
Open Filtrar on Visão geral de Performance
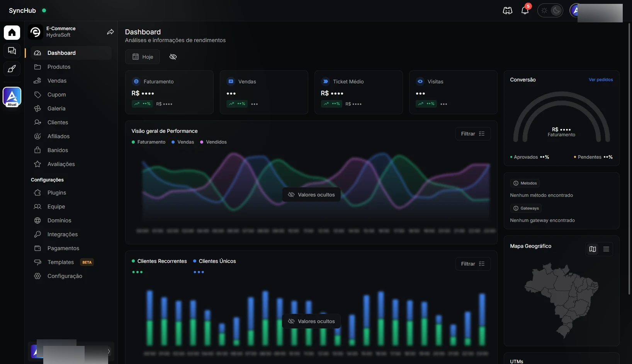(x=473, y=134)
